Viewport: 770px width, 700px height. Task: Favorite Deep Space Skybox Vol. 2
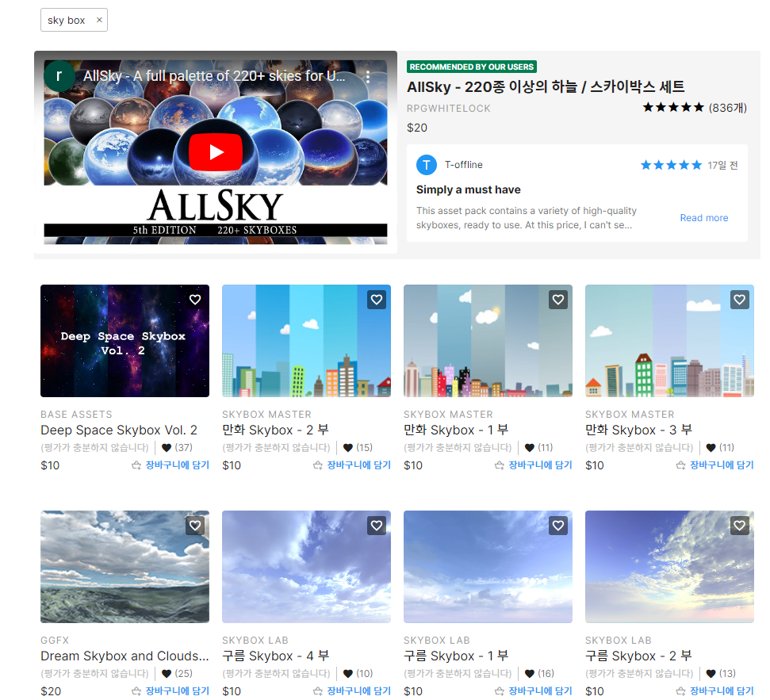coord(195,300)
